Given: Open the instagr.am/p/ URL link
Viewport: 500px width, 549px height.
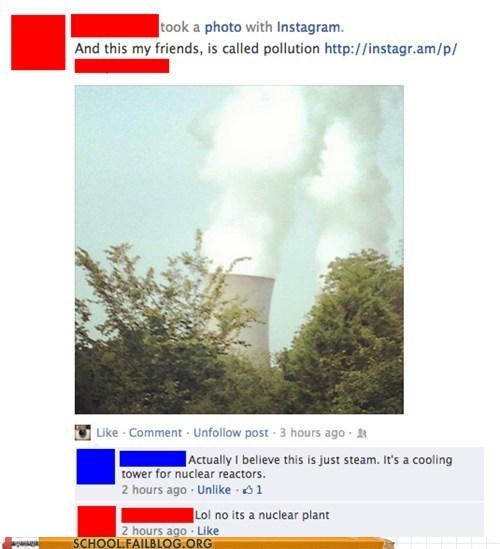Looking at the screenshot, I should tap(391, 49).
